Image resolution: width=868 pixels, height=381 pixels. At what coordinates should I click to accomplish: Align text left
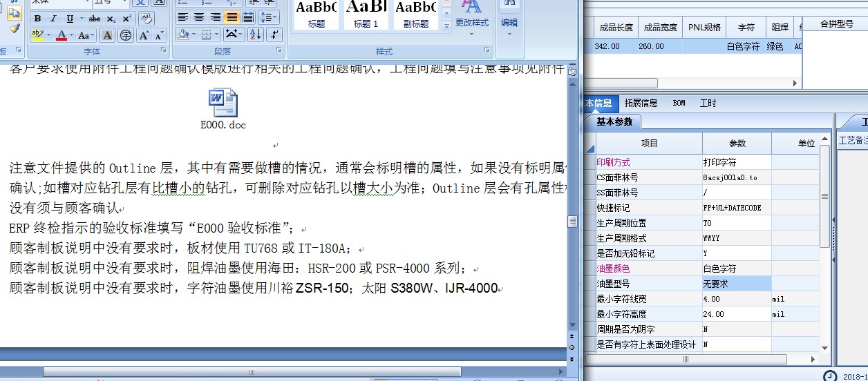point(183,17)
